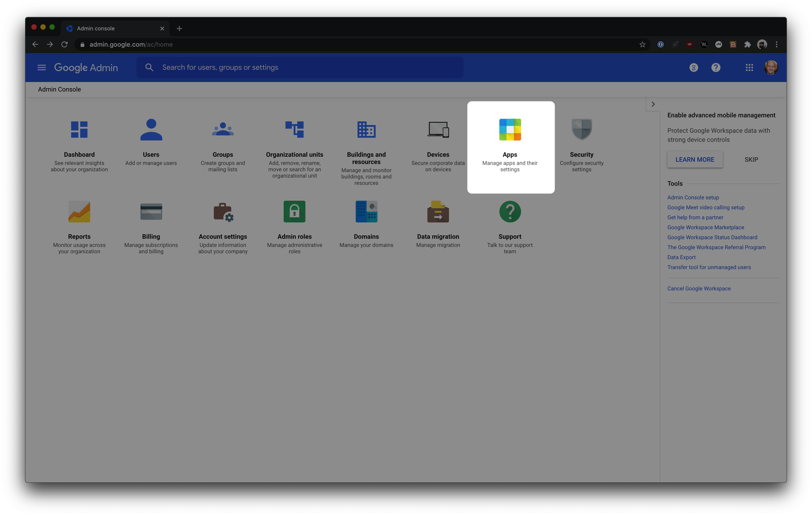Open the Admin Console setup link
The width and height of the screenshot is (812, 516).
click(693, 197)
